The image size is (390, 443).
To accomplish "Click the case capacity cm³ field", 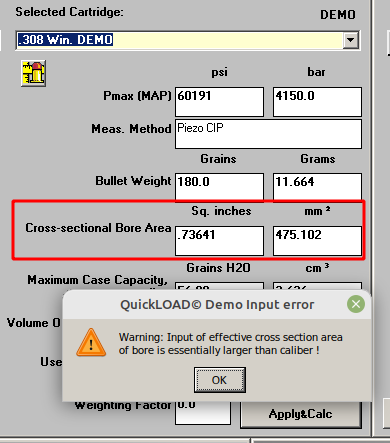I will click(317, 286).
